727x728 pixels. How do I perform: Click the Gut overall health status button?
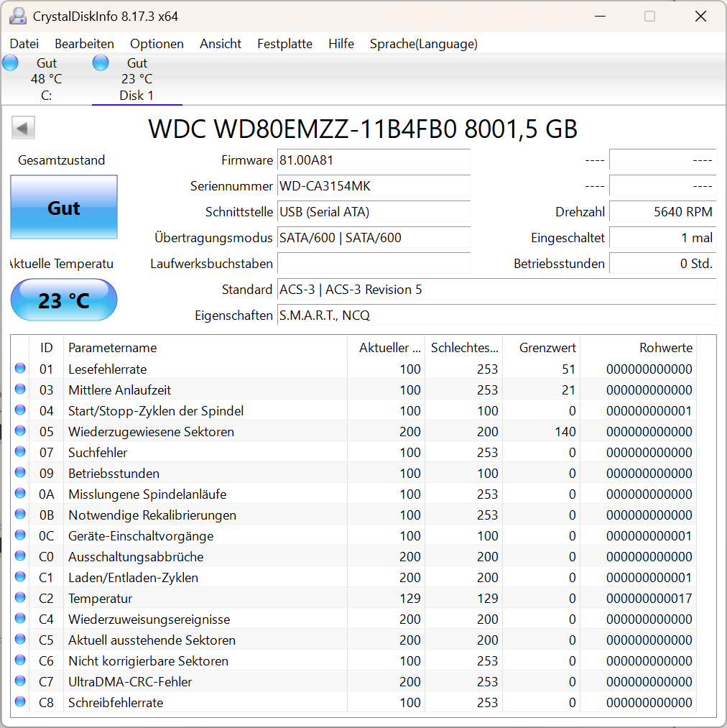(x=63, y=208)
